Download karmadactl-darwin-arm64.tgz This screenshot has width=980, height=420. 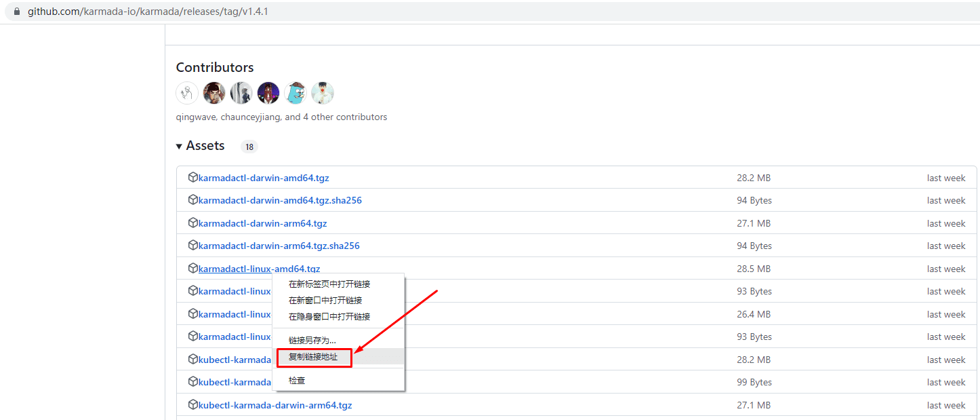click(263, 223)
